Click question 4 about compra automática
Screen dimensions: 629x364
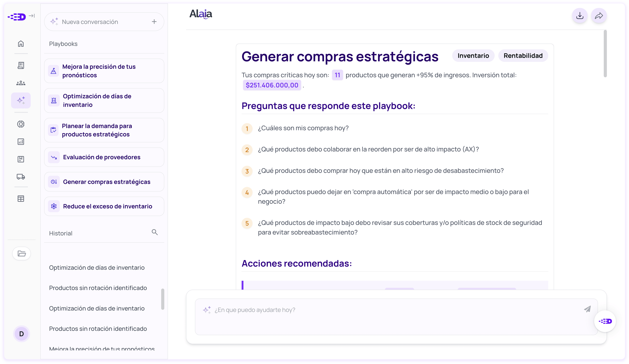pos(393,197)
